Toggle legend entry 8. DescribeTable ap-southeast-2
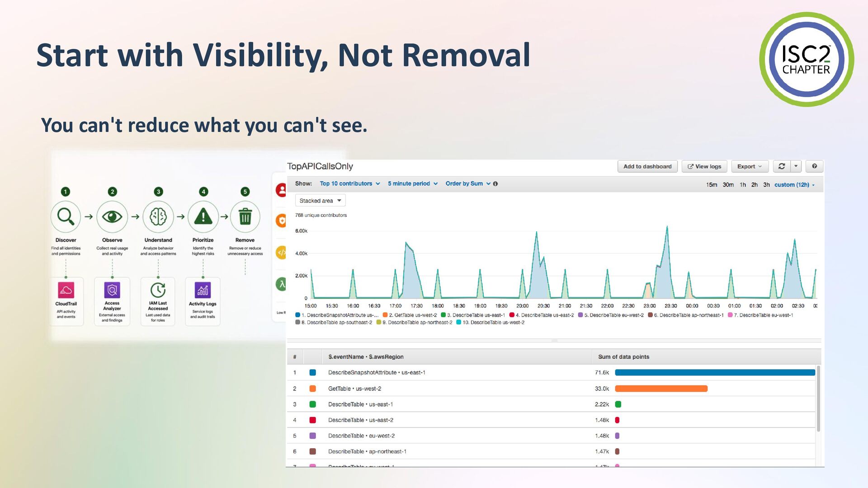Screen dimensions: 868x488 pos(334,323)
